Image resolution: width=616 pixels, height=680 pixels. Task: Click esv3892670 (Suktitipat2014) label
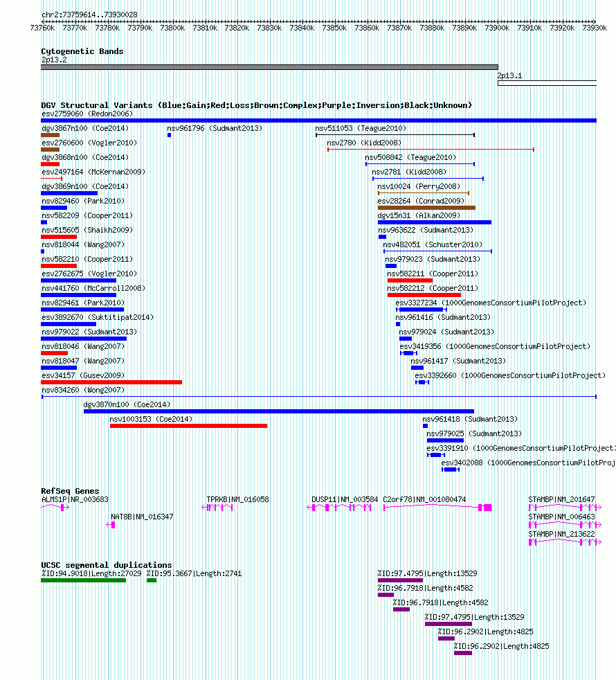point(98,317)
